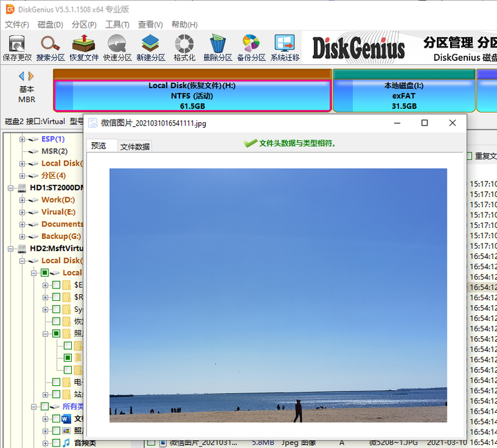Select ESP(1) partition in tree

tap(53, 139)
